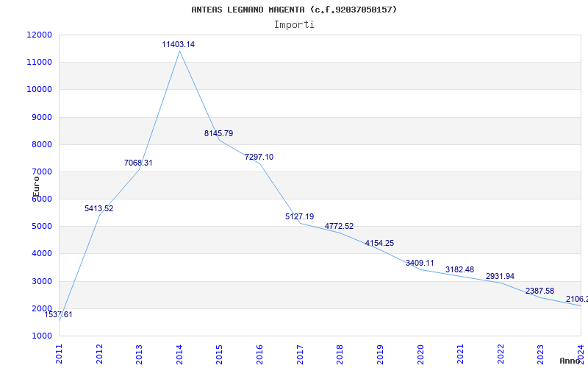Select the 2387.58 data label
Image resolution: width=588 pixels, height=368 pixels.
[x=539, y=291]
